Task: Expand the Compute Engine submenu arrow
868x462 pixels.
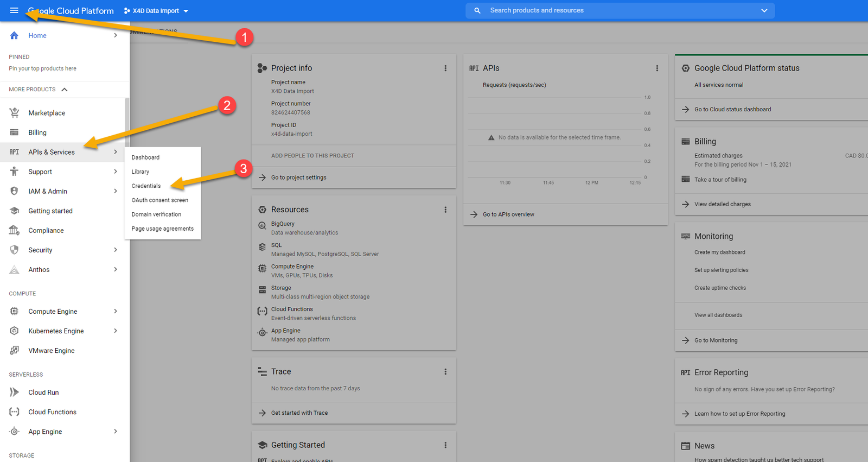Action: click(x=116, y=311)
